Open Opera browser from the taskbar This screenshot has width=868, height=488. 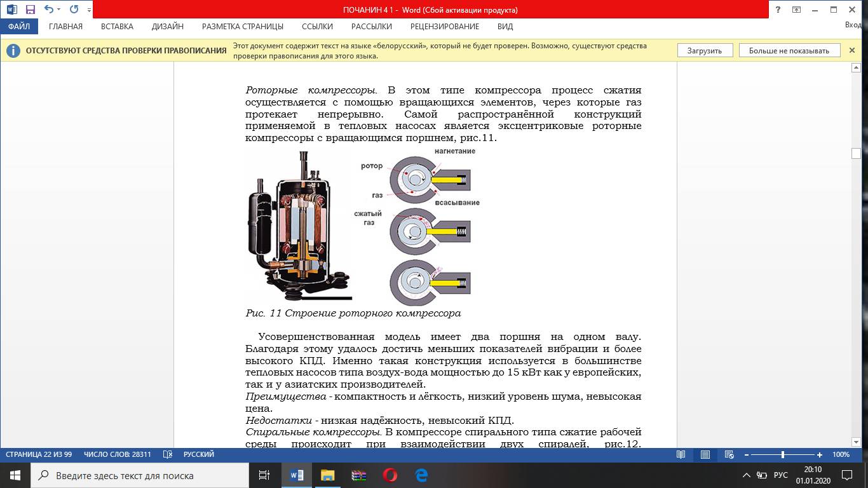[x=390, y=475]
